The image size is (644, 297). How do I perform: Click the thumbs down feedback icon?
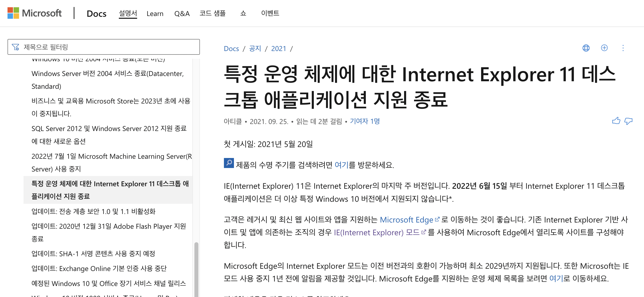628,121
